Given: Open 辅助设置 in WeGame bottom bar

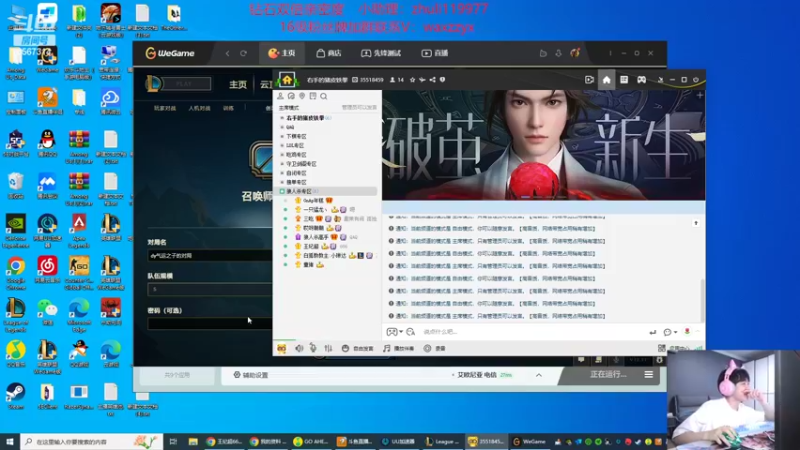Looking at the screenshot, I should [x=251, y=375].
